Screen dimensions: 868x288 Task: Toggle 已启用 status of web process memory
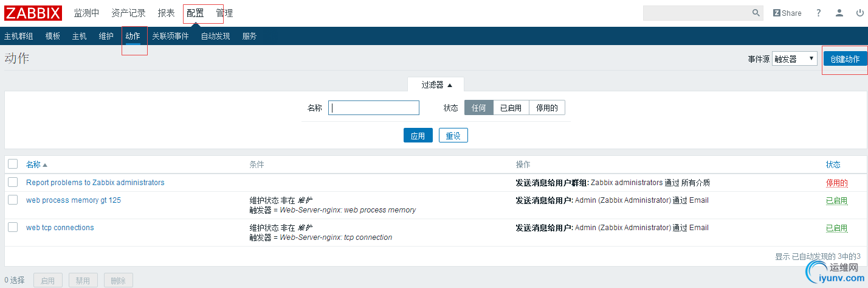[836, 200]
